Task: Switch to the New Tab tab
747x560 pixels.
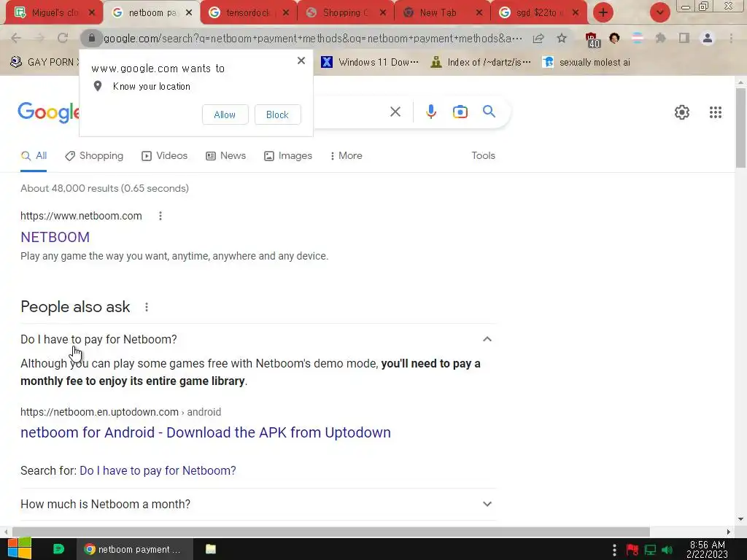Action: [x=436, y=13]
